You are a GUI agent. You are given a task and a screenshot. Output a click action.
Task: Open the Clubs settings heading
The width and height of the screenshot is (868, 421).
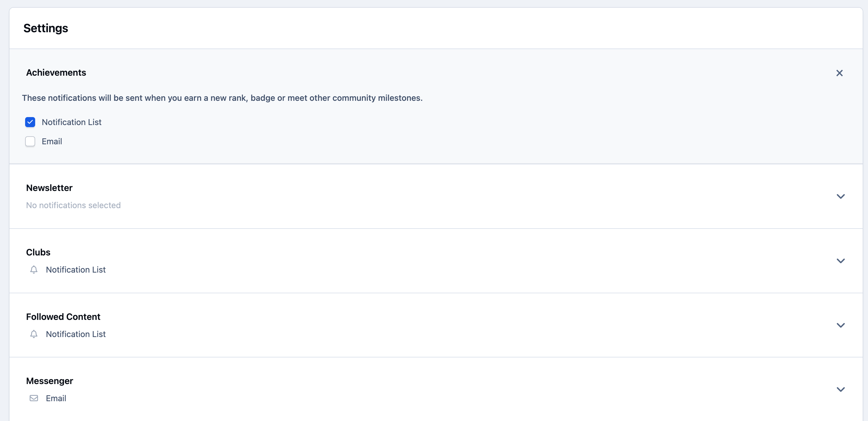38,252
